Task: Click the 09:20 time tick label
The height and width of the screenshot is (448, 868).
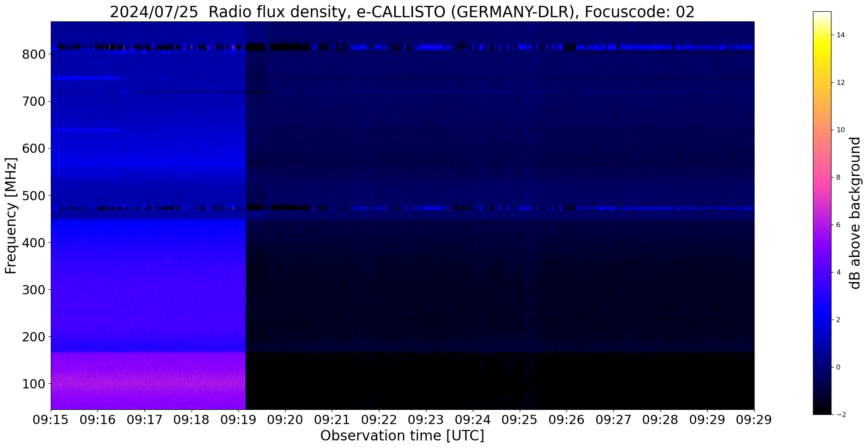Action: (x=286, y=420)
